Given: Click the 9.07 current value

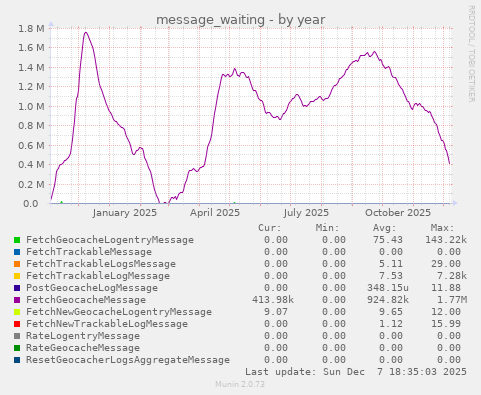Looking at the screenshot, I should click(x=276, y=312).
